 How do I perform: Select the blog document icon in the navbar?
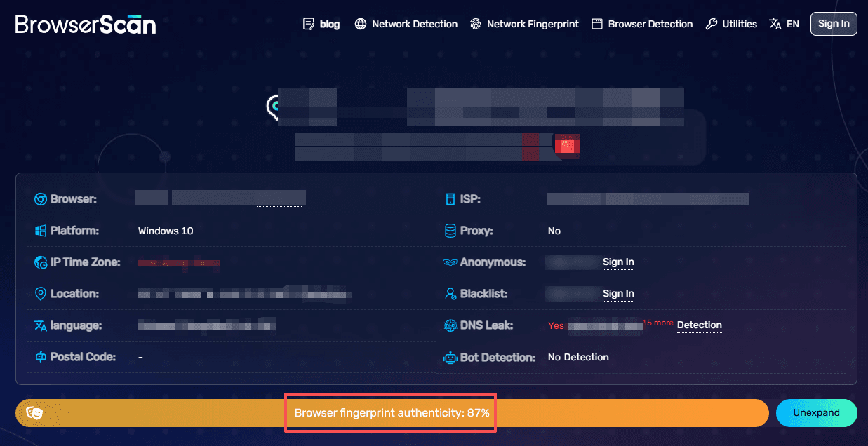307,23
